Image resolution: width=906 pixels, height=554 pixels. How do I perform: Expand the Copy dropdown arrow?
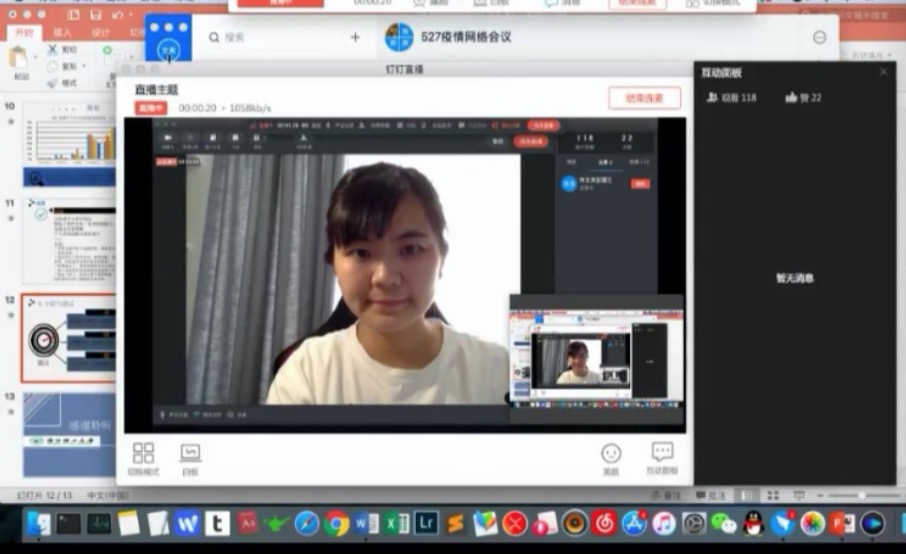pyautogui.click(x=84, y=66)
